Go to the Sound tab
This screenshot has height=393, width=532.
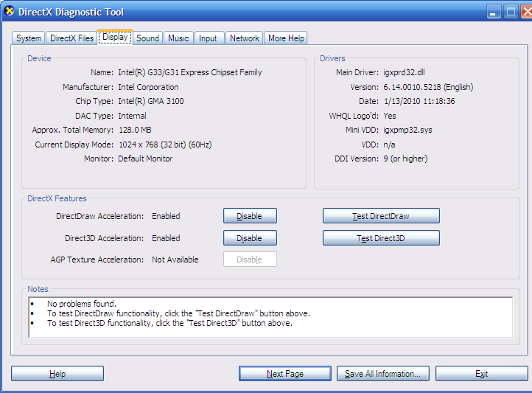pyautogui.click(x=147, y=38)
